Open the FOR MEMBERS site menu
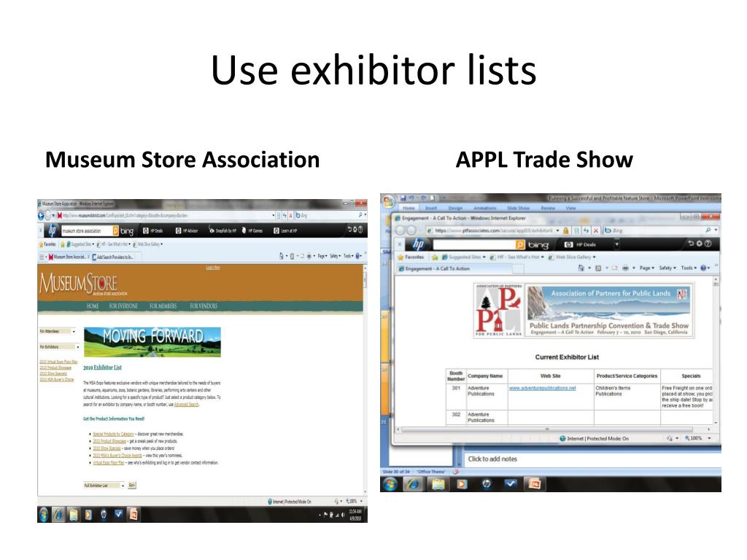 [x=163, y=306]
